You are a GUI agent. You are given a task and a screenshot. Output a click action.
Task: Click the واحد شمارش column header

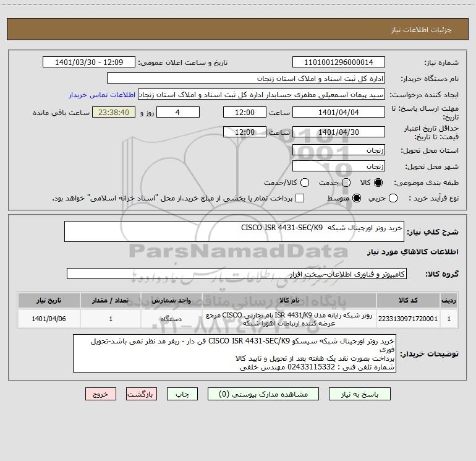click(x=171, y=300)
